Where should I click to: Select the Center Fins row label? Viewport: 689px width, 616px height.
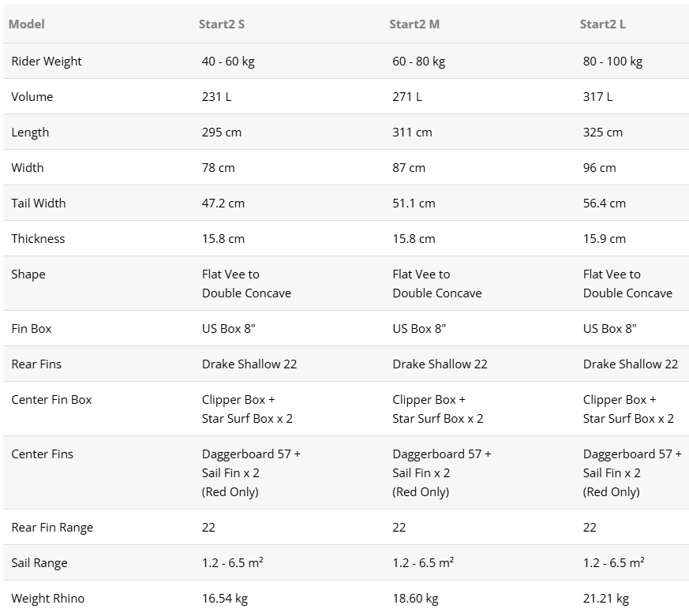[42, 454]
